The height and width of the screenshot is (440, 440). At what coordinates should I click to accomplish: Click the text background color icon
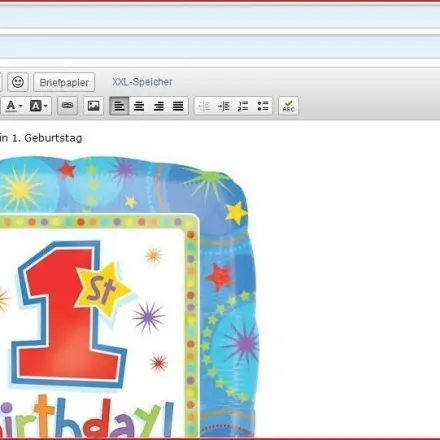(36, 106)
